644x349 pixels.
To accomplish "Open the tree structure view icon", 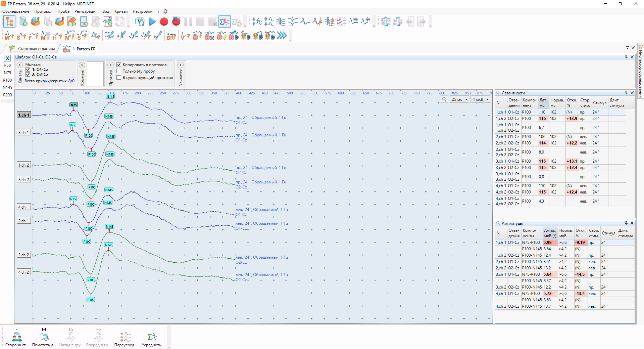I will [9, 22].
